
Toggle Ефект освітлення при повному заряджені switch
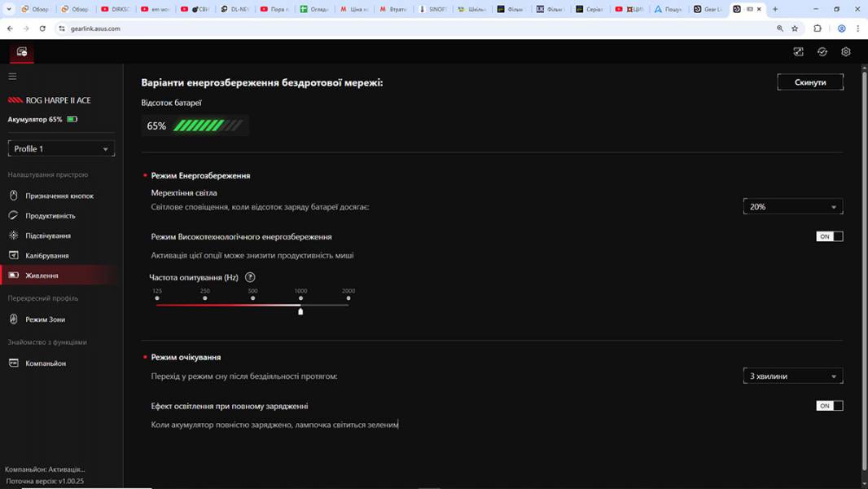829,406
